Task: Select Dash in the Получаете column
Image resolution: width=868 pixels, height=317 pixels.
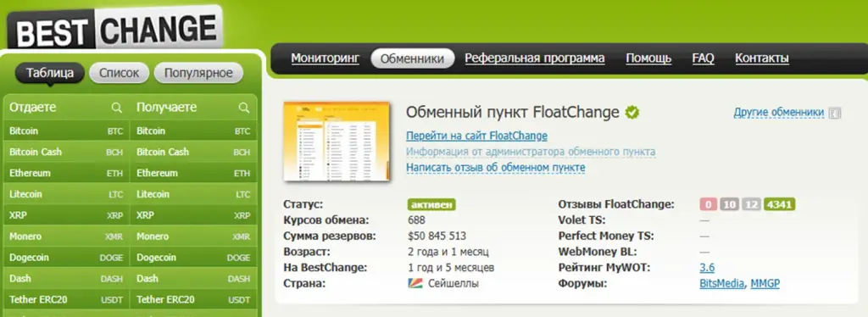Action: pos(193,278)
